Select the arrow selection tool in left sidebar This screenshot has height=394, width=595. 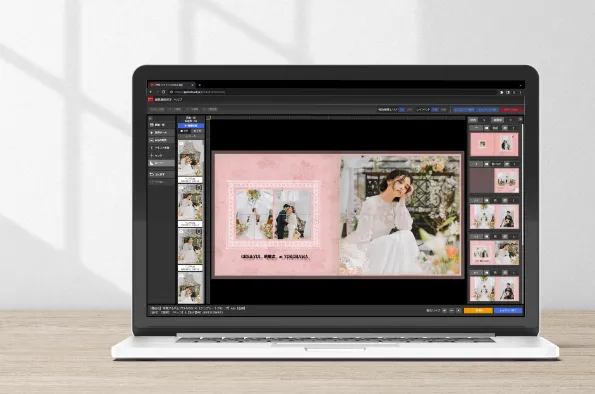161,132
